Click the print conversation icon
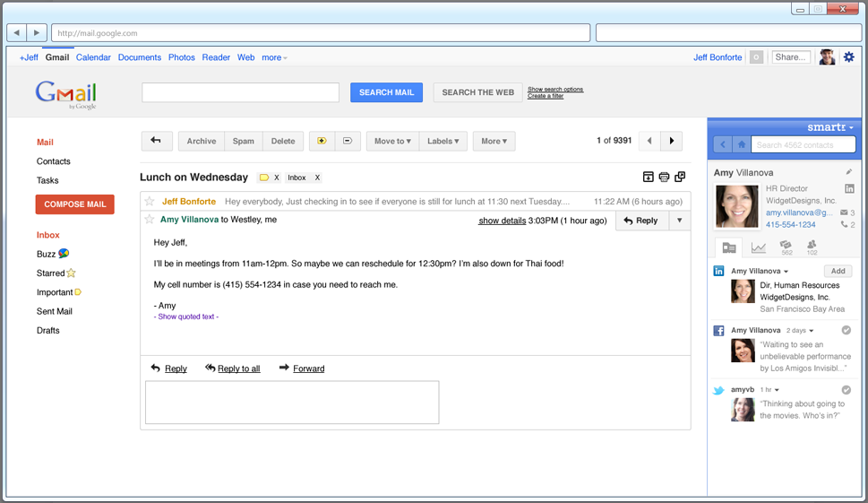This screenshot has width=868, height=503. (x=664, y=177)
